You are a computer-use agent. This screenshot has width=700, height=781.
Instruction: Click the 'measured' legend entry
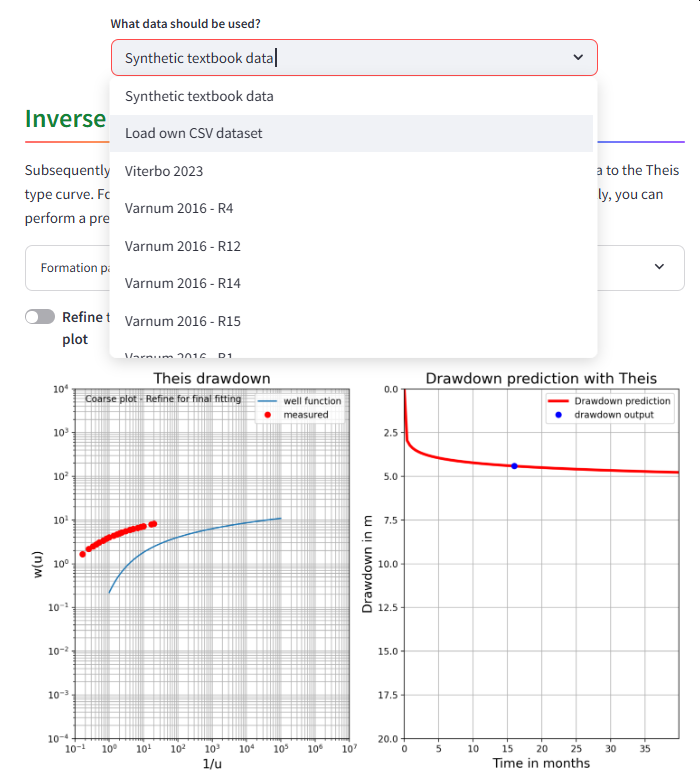[295, 415]
